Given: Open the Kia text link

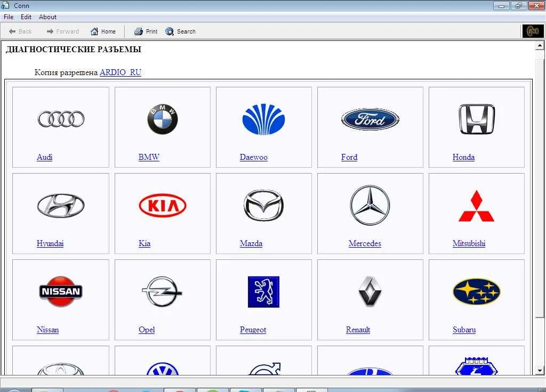Looking at the screenshot, I should [x=144, y=243].
